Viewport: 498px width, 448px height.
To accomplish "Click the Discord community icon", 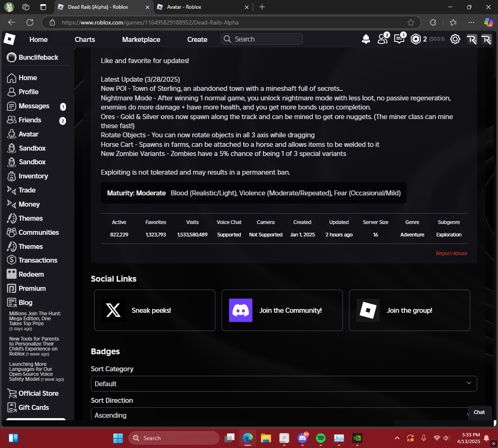I will [x=241, y=310].
